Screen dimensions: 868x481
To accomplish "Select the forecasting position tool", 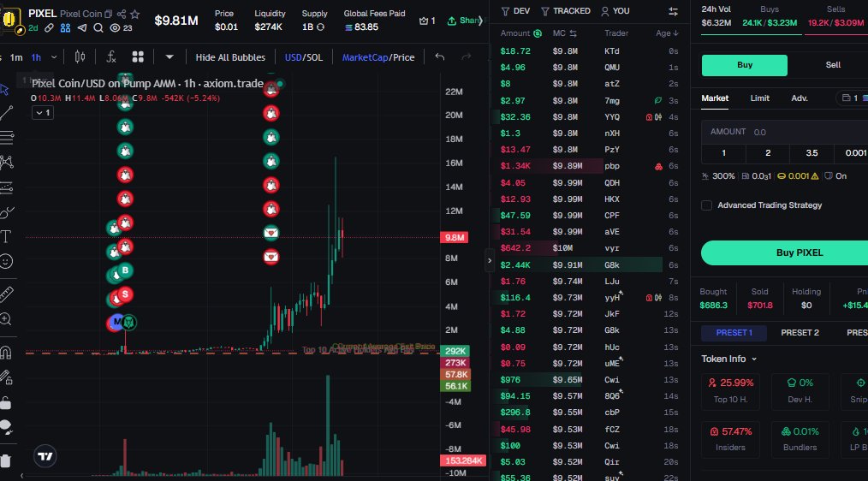I will coord(6,187).
